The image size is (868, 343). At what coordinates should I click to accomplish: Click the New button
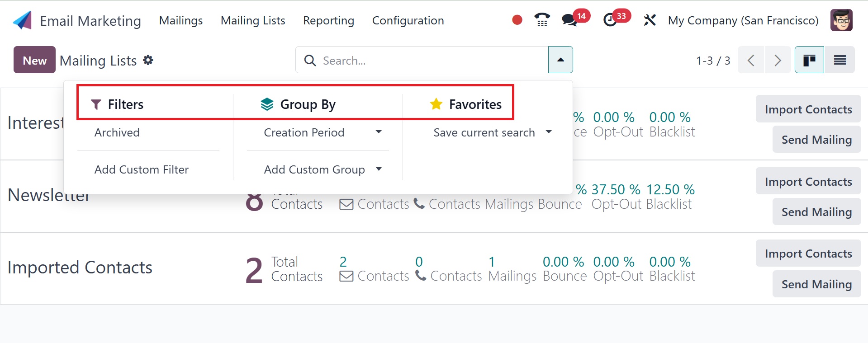(x=34, y=60)
